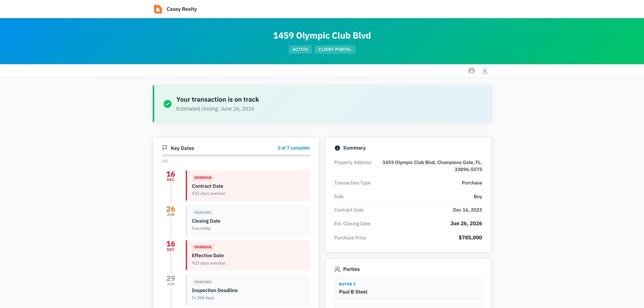Click the Buy side value
This screenshot has width=644, height=308.
pyautogui.click(x=478, y=197)
